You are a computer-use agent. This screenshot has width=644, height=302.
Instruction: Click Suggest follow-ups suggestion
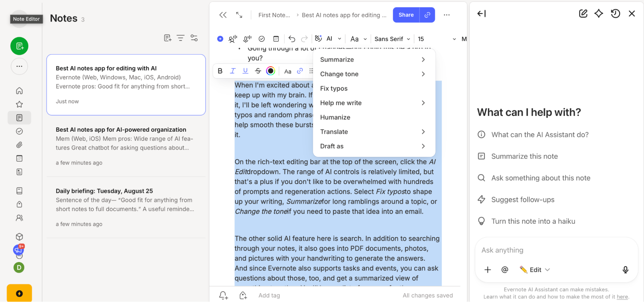point(516,199)
